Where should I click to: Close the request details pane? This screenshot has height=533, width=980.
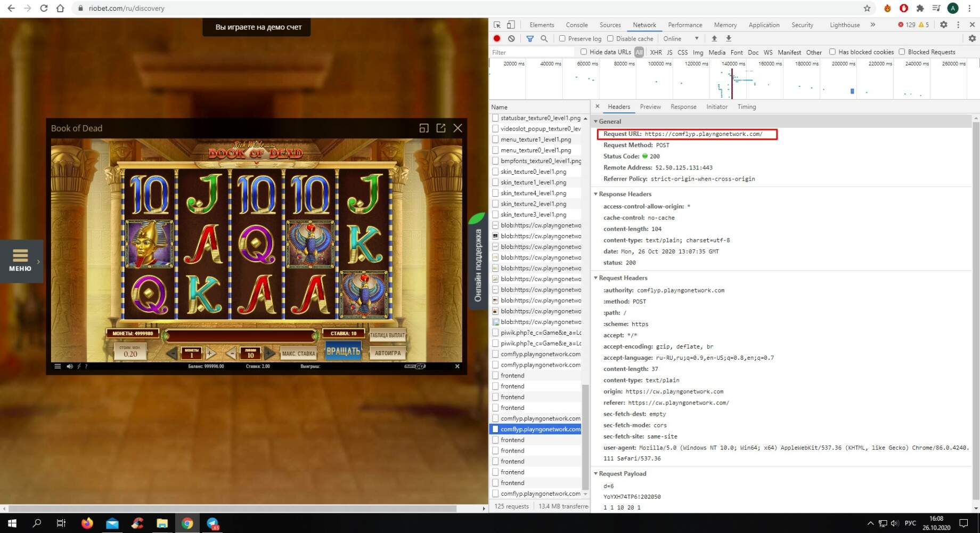(x=598, y=107)
